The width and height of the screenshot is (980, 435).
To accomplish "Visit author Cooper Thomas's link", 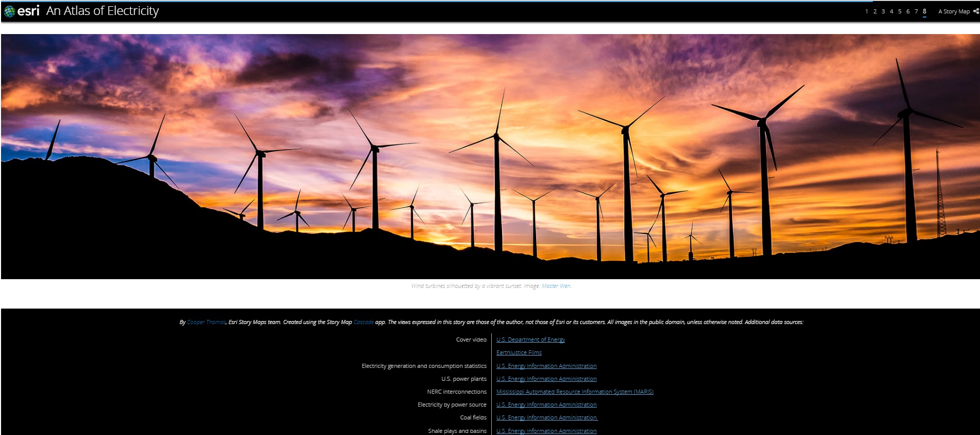I will (206, 322).
